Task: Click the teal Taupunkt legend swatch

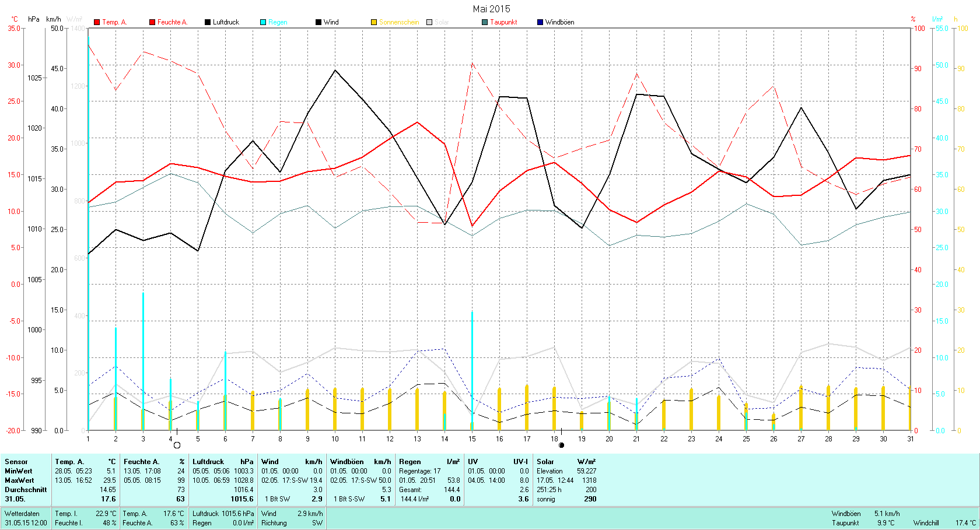Action: click(x=485, y=22)
